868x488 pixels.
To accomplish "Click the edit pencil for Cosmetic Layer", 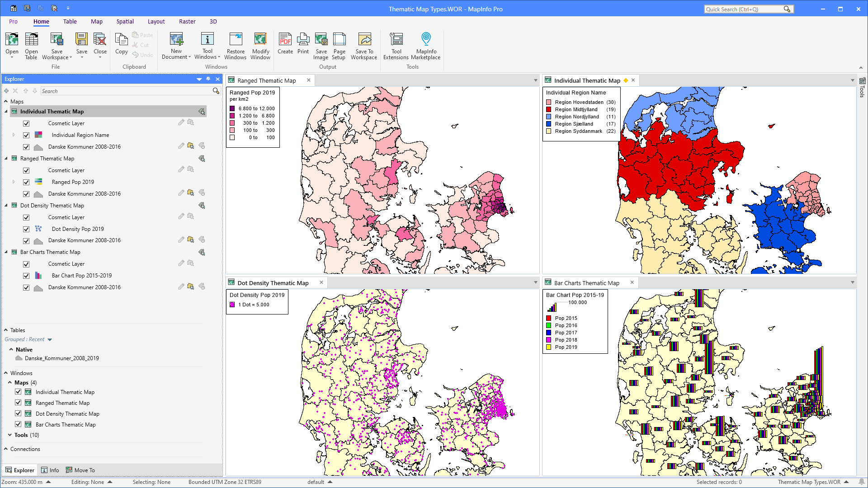I will (181, 122).
